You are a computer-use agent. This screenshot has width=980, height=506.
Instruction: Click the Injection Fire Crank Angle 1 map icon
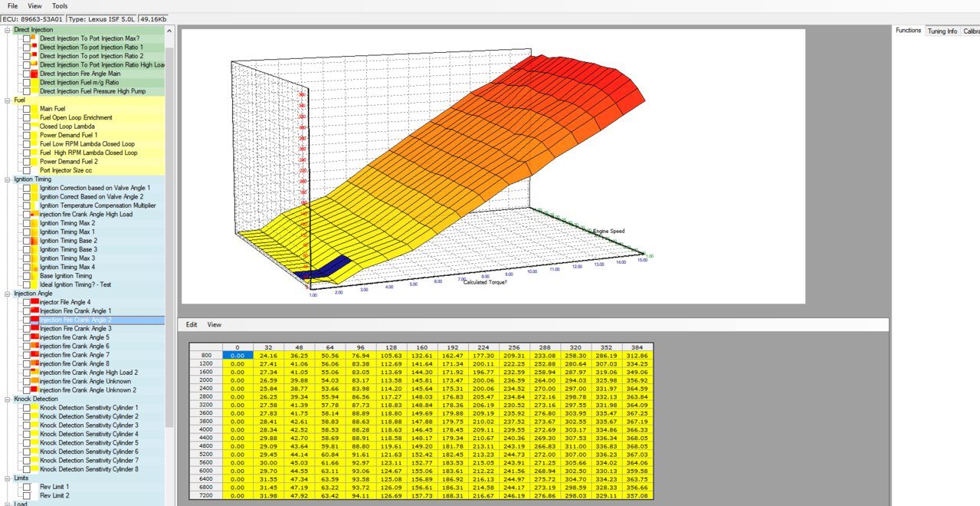[35, 311]
